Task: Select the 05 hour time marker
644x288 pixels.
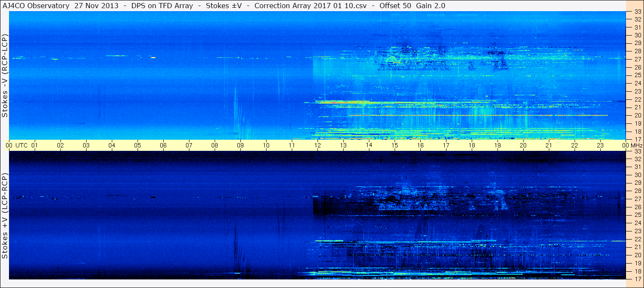Action: [x=138, y=145]
